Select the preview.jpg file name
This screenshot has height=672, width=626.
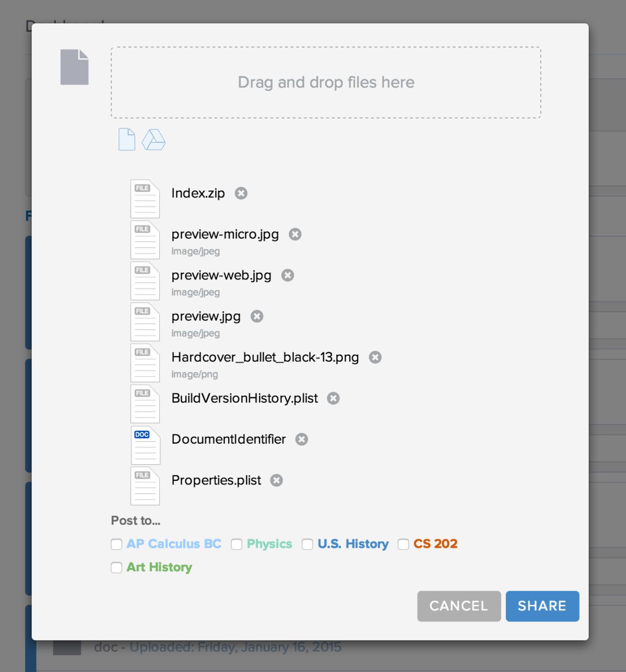pos(206,316)
